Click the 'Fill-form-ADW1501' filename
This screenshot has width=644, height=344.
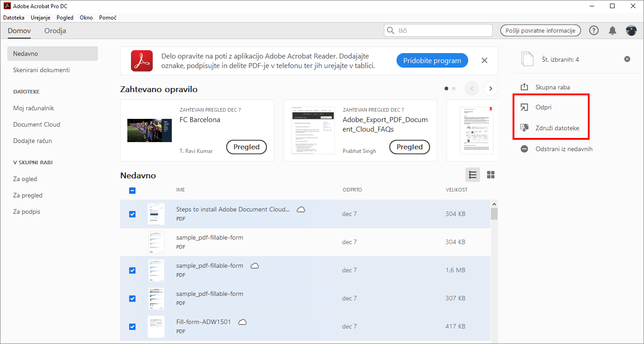[x=203, y=322]
